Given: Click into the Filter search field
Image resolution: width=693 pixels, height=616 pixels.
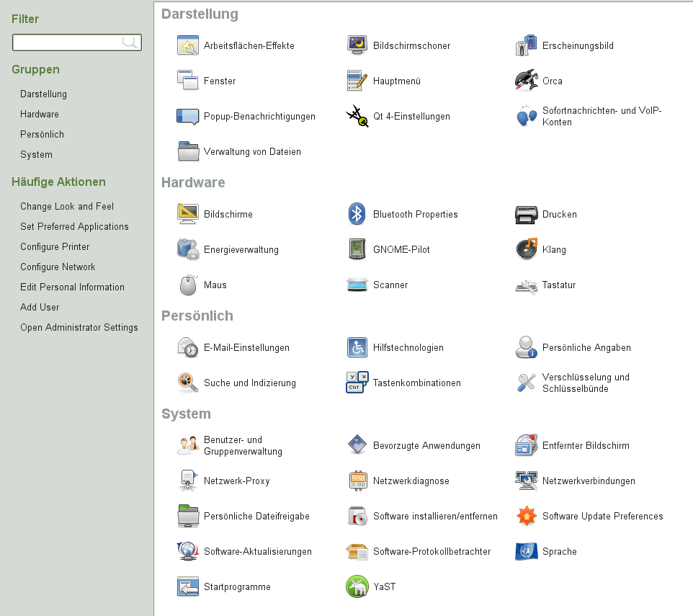Looking at the screenshot, I should (67, 43).
